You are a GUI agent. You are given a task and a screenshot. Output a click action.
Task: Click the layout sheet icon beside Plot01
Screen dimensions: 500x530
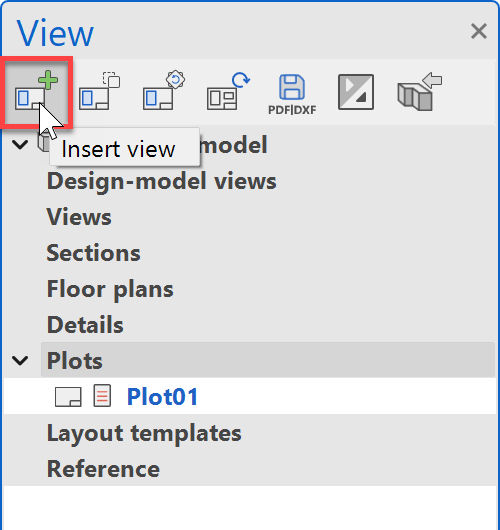[x=68, y=397]
